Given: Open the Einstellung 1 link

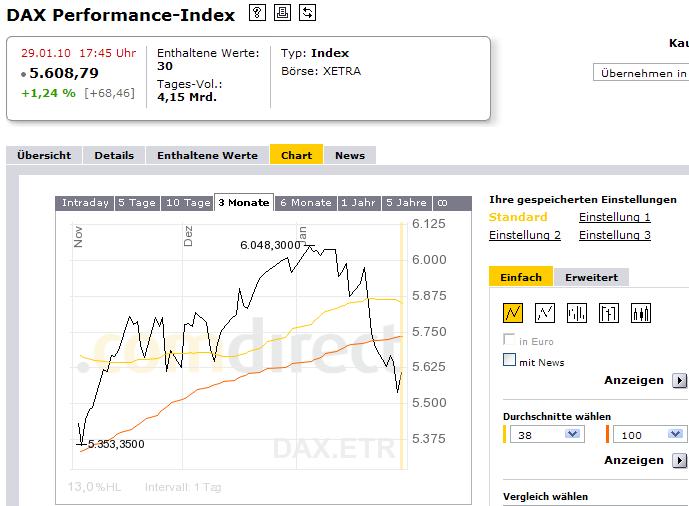Looking at the screenshot, I should (x=614, y=217).
